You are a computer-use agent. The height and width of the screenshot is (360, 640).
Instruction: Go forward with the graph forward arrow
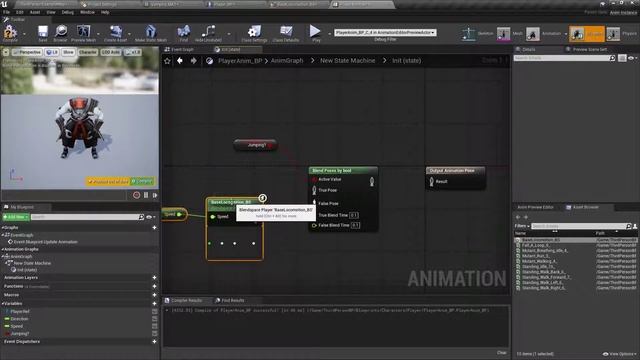(x=193, y=61)
